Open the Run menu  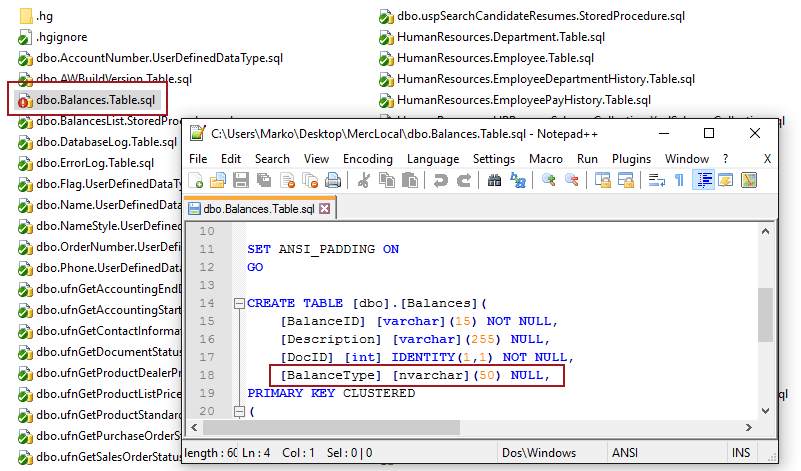tap(587, 159)
